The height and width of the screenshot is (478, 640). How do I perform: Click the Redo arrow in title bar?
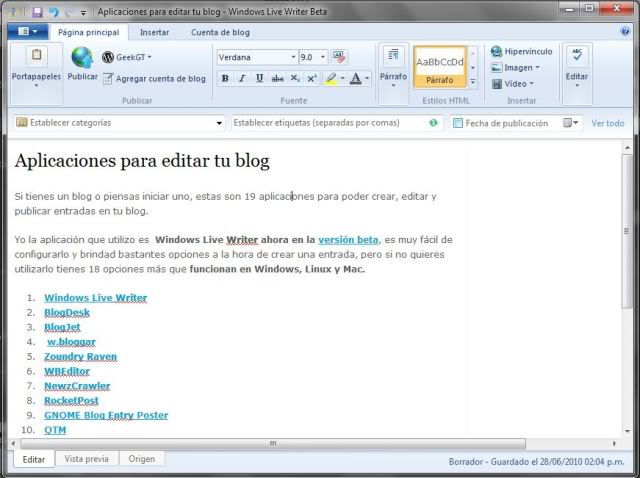pos(69,12)
